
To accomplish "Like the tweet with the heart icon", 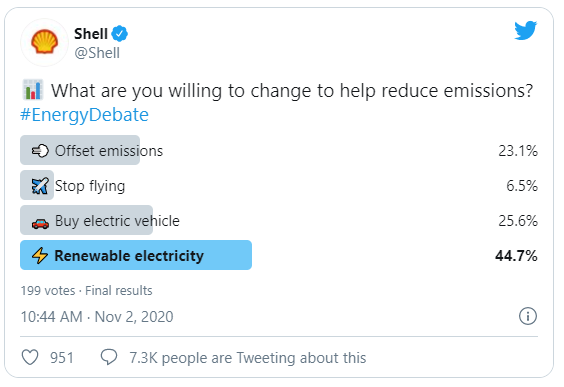I will [x=30, y=358].
